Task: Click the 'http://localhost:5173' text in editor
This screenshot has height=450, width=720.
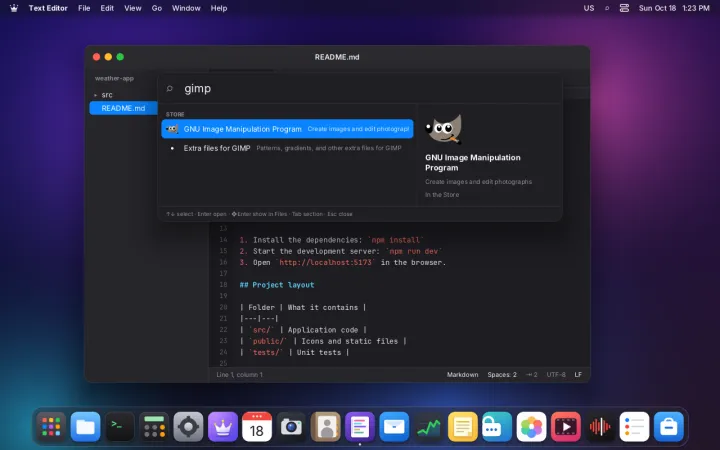Action: click(325, 263)
